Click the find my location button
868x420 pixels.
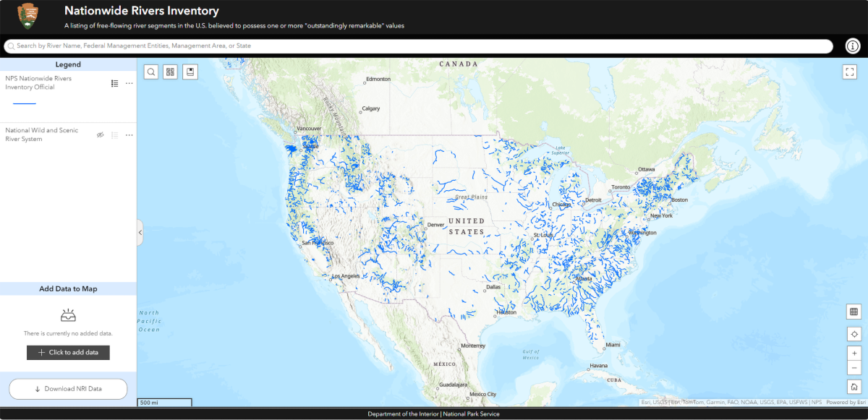click(854, 334)
